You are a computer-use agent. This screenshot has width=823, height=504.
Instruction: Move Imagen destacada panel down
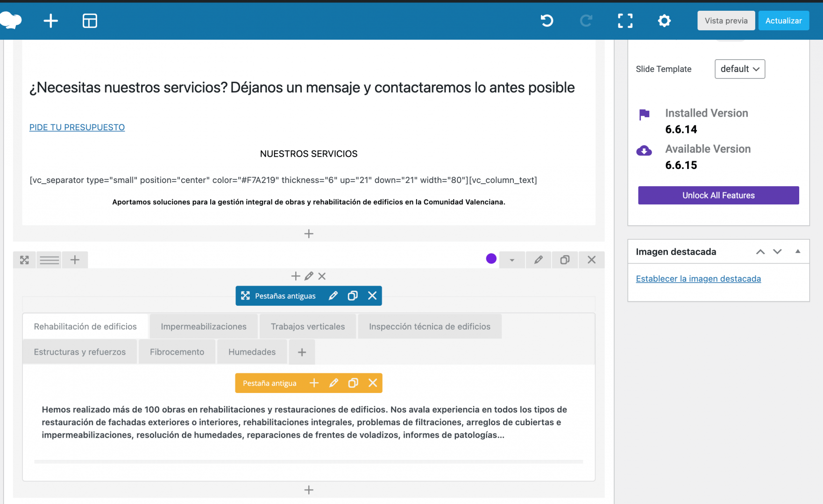click(x=777, y=252)
